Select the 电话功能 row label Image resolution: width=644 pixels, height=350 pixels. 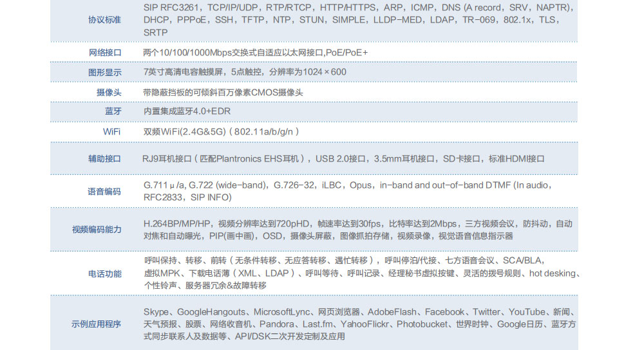[104, 273]
